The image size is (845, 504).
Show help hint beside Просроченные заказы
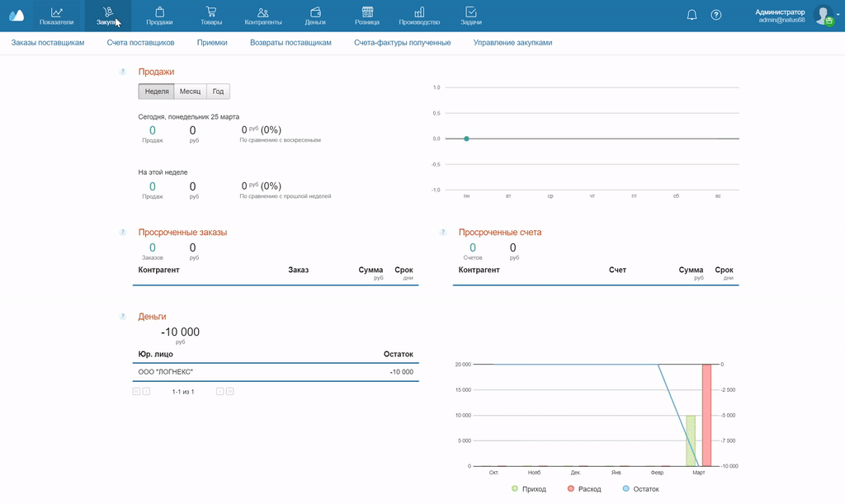point(123,233)
